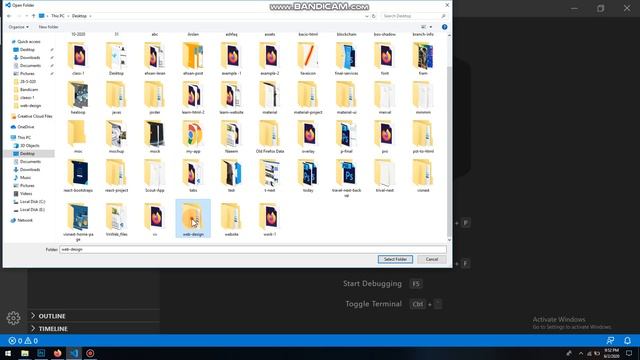Screen dimensions: 640x360
Task: Click the Search Desktop box
Action: 414,16
